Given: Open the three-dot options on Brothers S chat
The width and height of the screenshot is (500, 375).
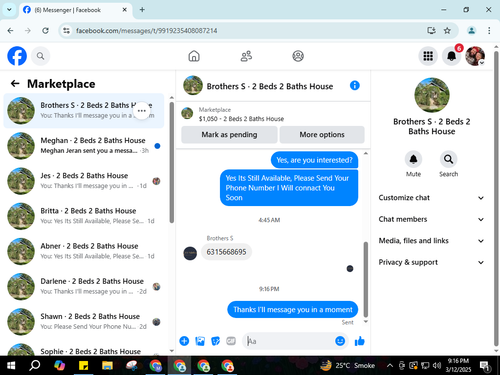Looking at the screenshot, I should click(x=142, y=111).
